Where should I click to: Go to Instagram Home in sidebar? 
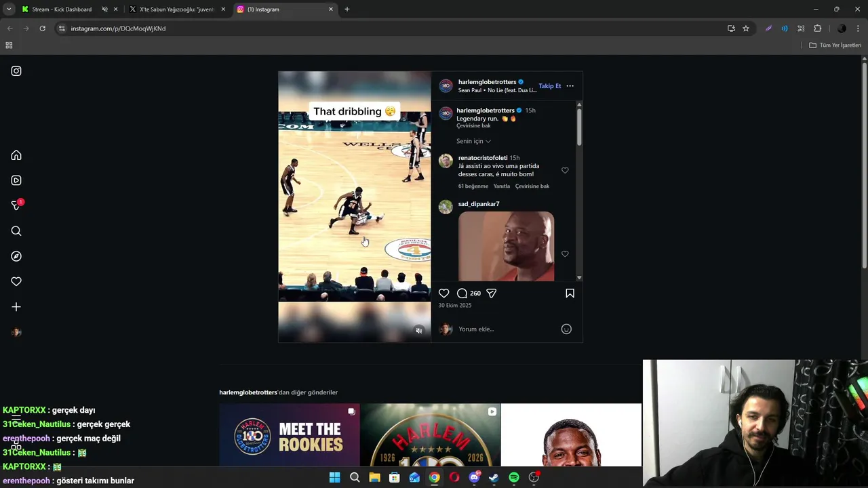click(x=16, y=155)
